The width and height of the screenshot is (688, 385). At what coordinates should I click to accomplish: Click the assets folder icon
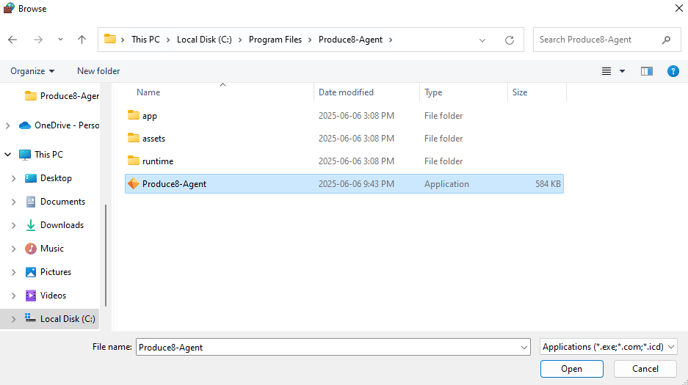pos(133,138)
